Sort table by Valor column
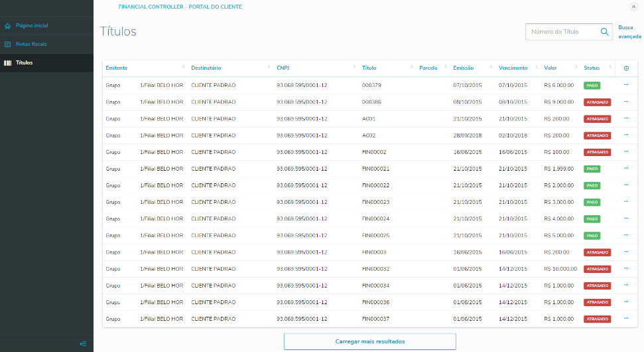This screenshot has width=644, height=352. 550,68
